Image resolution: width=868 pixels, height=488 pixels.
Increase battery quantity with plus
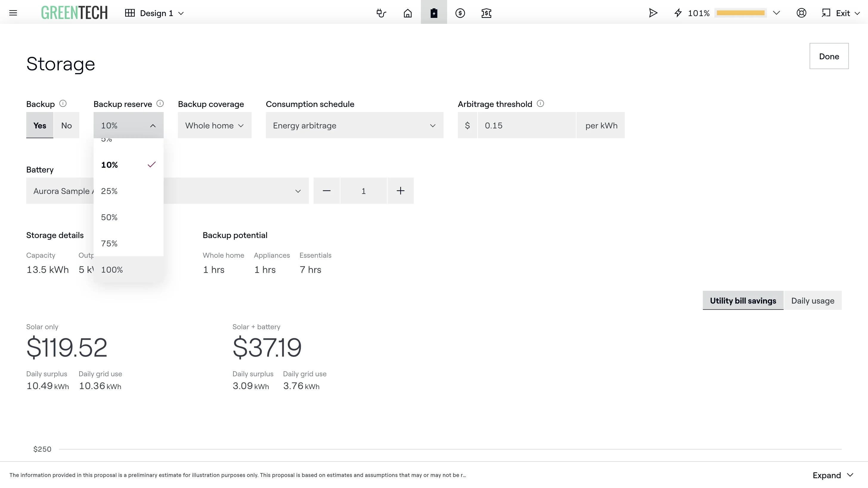point(400,191)
